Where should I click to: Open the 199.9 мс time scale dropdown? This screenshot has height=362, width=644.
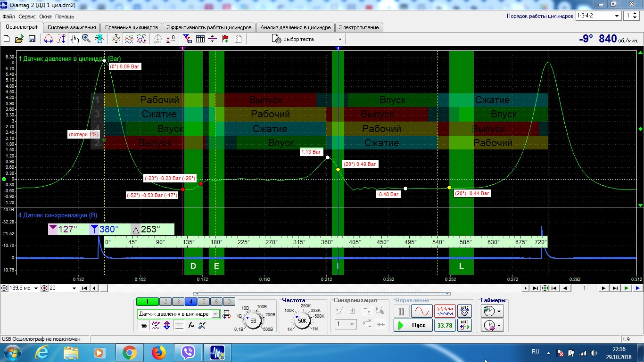(x=36, y=288)
